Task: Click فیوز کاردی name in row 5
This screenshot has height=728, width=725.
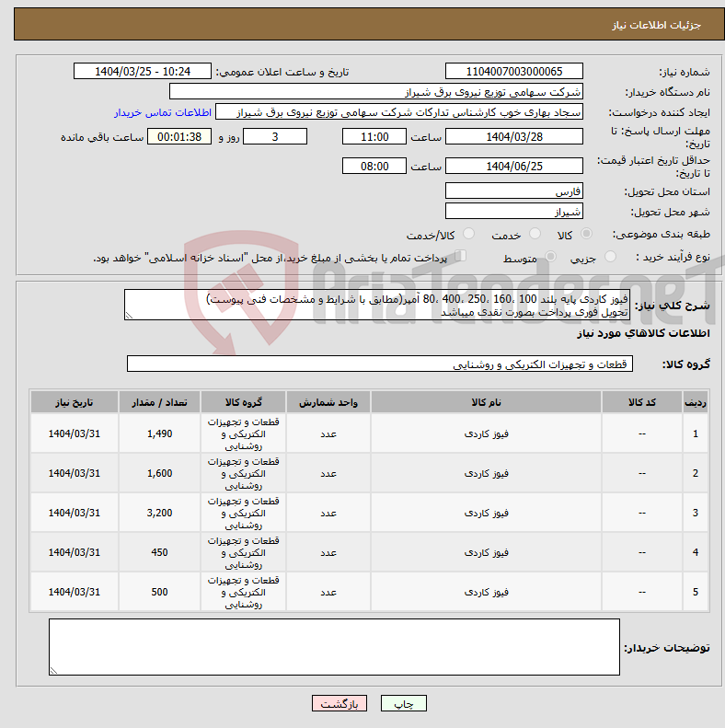Action: click(x=486, y=592)
